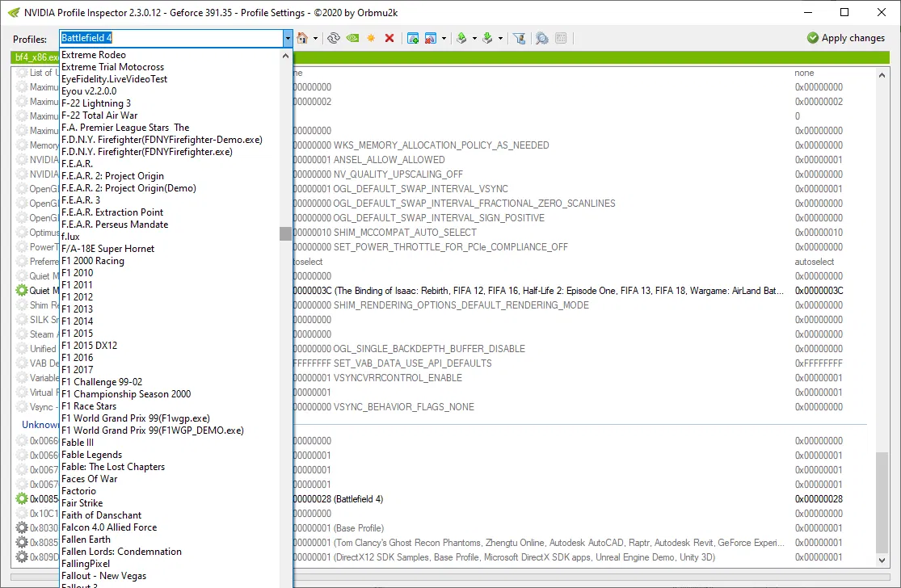This screenshot has width=901, height=588.
Task: Click the funnel filter customized settings icon
Action: [x=519, y=39]
